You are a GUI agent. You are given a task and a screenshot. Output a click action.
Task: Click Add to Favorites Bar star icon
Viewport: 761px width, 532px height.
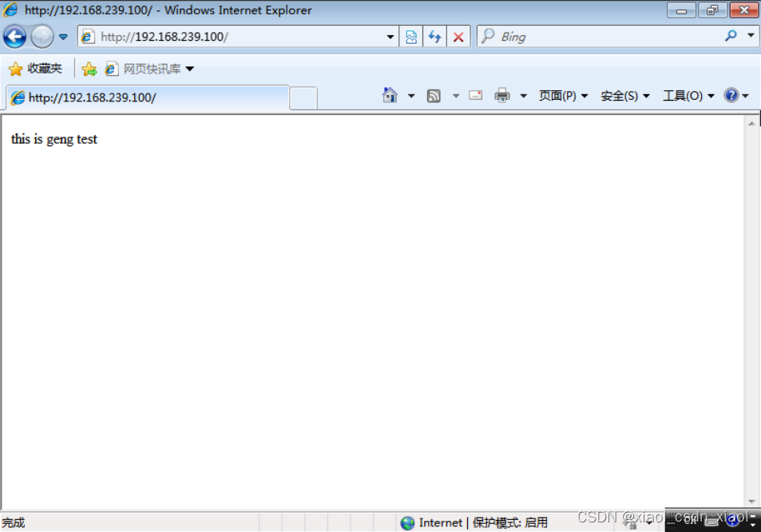(89, 69)
